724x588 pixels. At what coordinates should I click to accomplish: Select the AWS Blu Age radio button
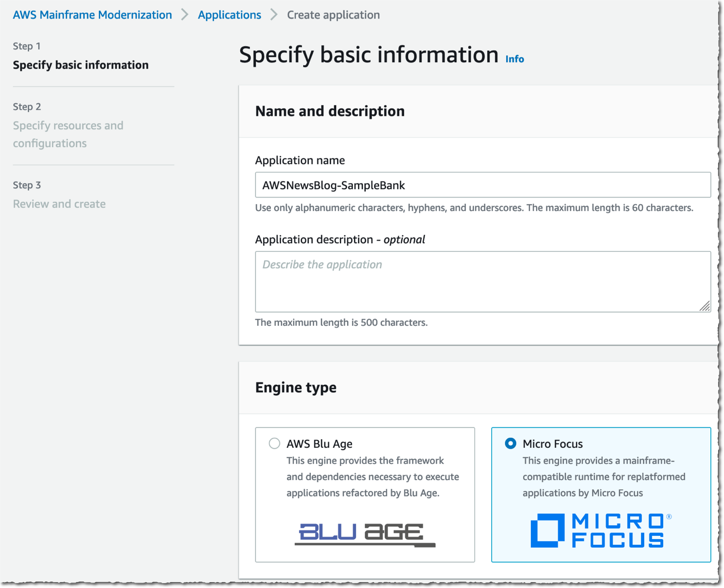click(x=274, y=443)
